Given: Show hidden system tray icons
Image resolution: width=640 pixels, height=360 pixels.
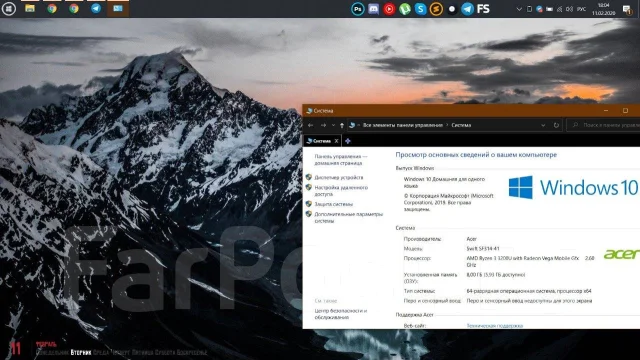Looking at the screenshot, I should pos(519,9).
